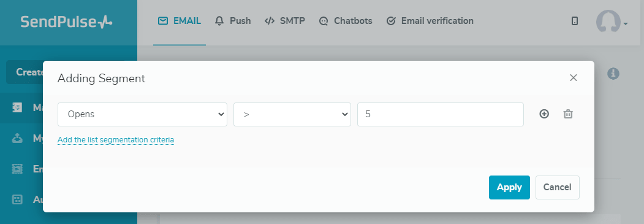
Task: Expand the Opens criteria dropdown
Action: (142, 114)
